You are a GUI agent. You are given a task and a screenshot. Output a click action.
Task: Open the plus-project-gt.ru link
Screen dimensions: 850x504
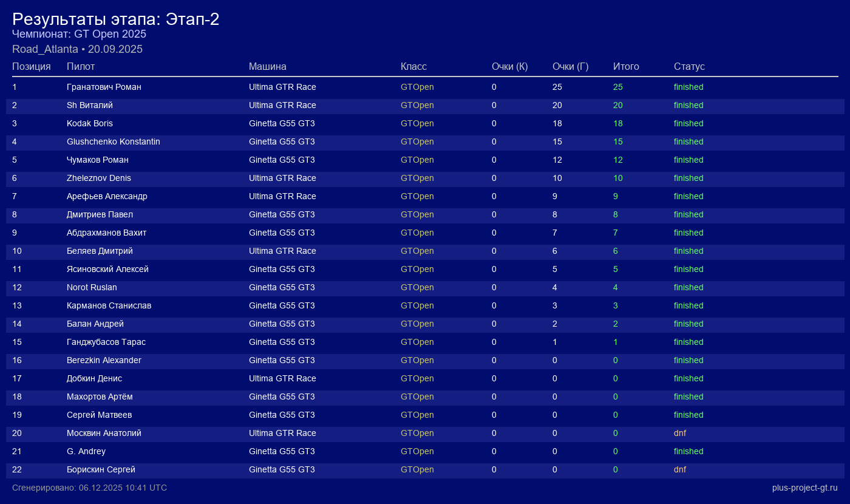click(x=804, y=488)
